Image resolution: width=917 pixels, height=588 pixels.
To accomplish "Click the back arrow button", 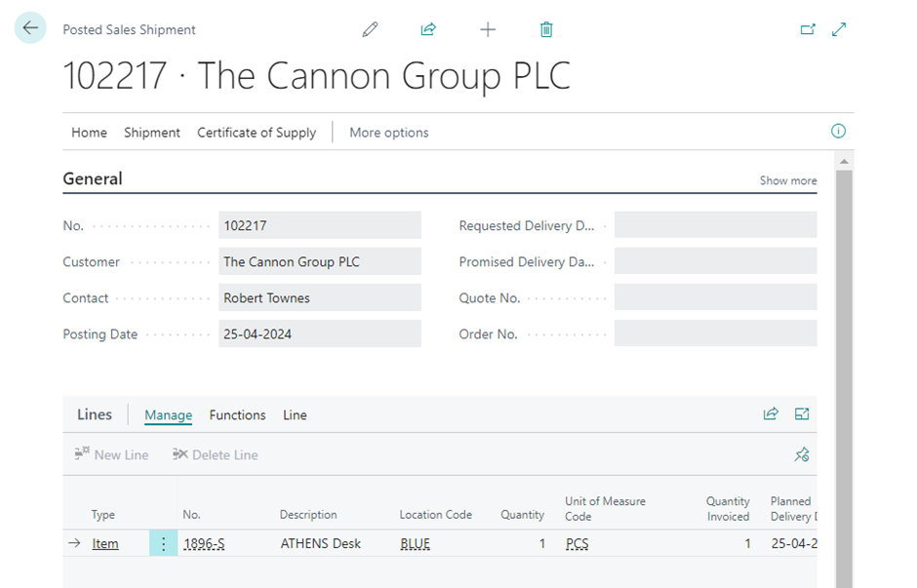I will click(x=30, y=28).
